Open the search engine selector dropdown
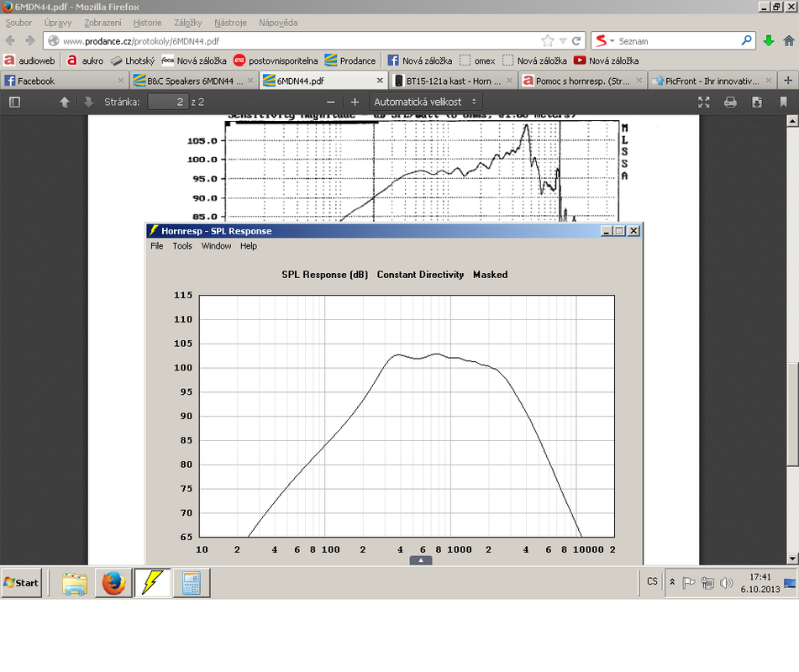The image size is (799, 672). 605,41
